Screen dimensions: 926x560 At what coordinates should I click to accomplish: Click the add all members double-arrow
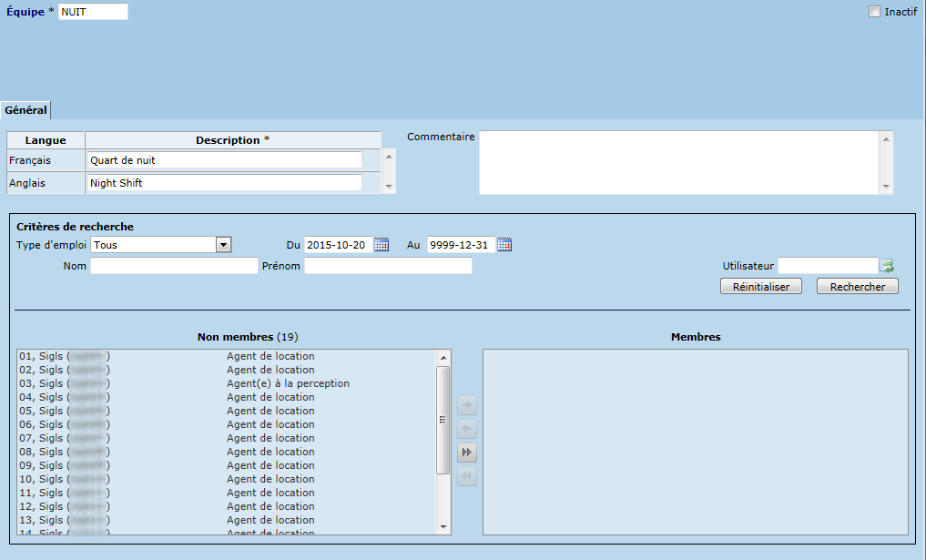467,453
